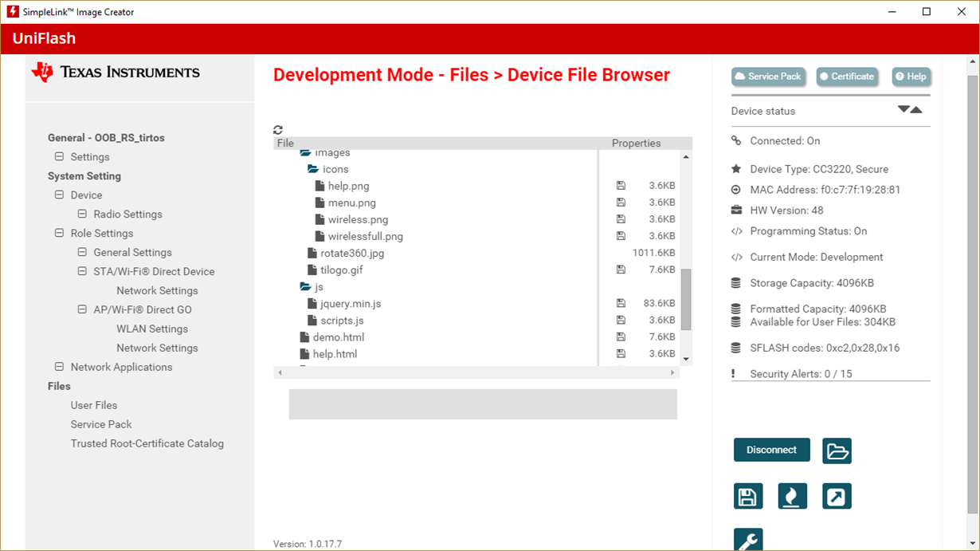The width and height of the screenshot is (980, 551).
Task: Click the star icon beside Device Type
Action: coord(736,169)
